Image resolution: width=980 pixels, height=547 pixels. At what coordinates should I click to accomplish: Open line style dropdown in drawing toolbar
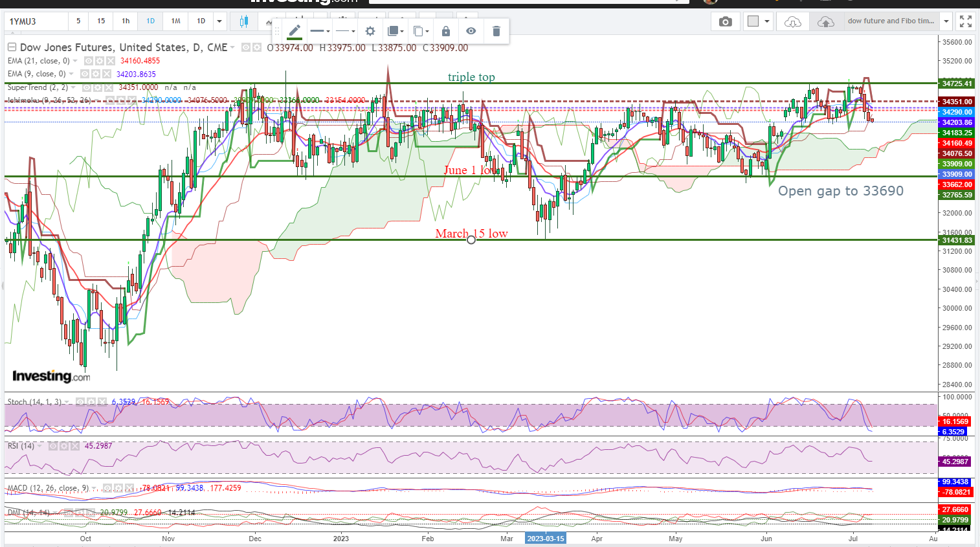[346, 31]
